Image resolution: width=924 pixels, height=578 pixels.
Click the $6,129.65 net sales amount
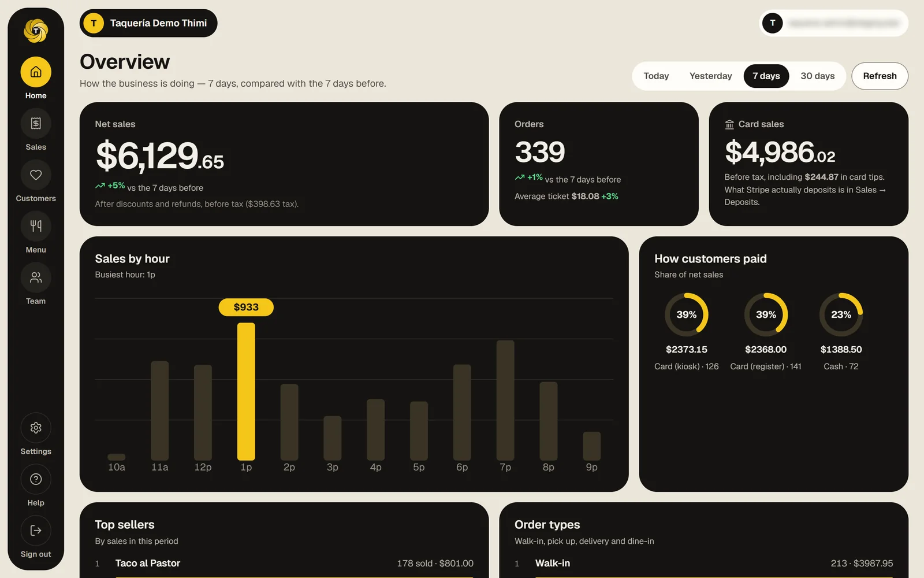[160, 156]
